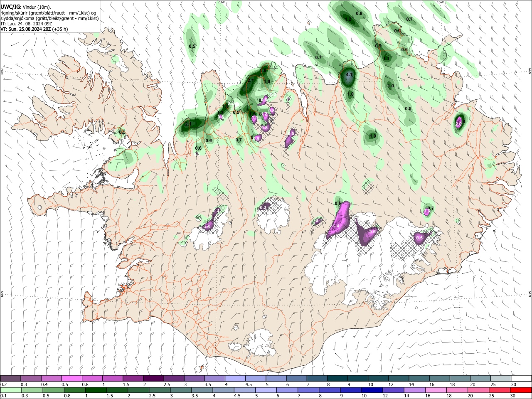Screen dimensions: 532x399
Task: Click the 'VT: Sun. 25.08.2024 20Z (+35 h)' line
Action: click(34, 29)
